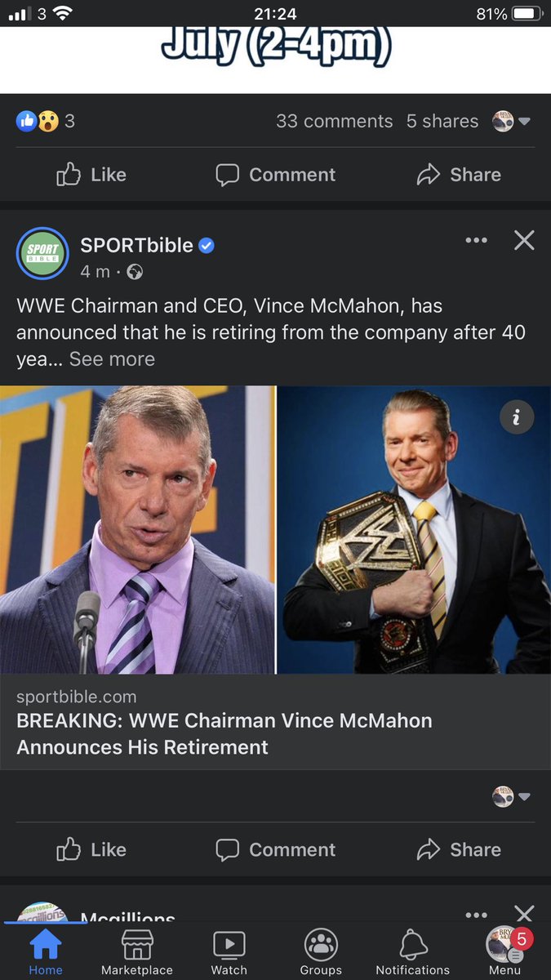Like the SPORTbible post
The width and height of the screenshot is (551, 980).
[91, 850]
